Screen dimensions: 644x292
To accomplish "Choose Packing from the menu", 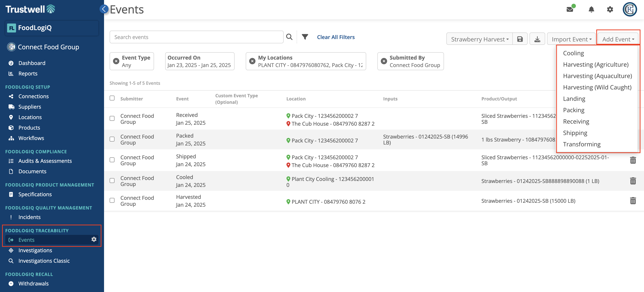I will pyautogui.click(x=574, y=110).
